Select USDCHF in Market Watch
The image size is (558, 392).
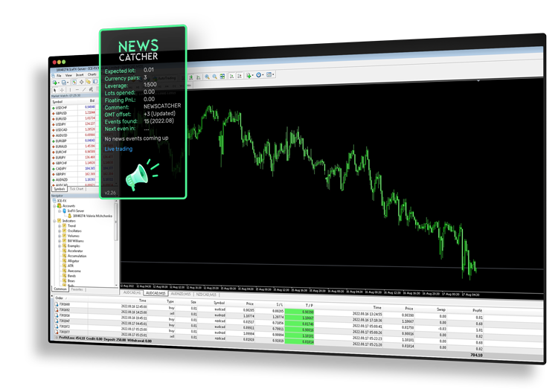[x=64, y=106]
